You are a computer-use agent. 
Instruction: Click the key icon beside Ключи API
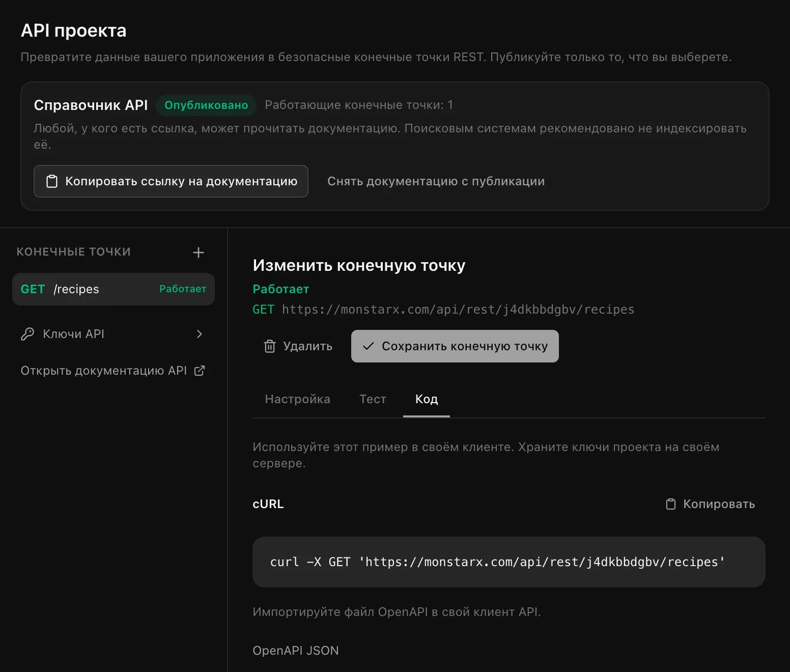click(27, 334)
